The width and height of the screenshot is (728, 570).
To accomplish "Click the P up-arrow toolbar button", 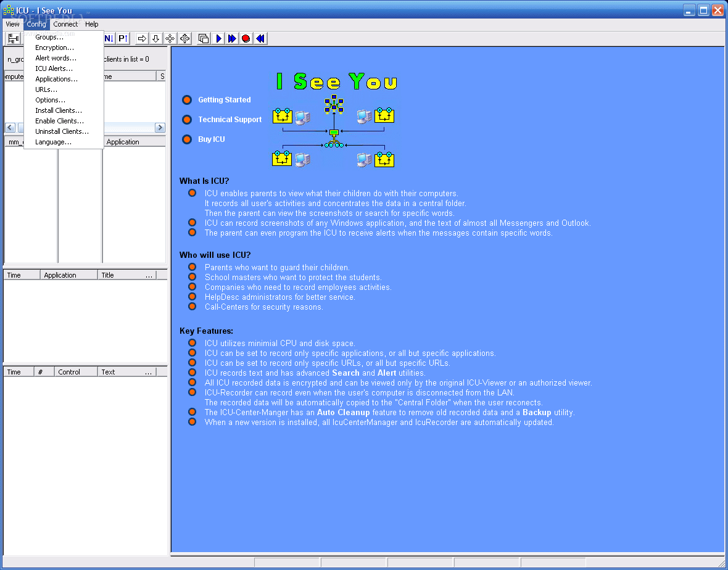I will click(x=123, y=38).
